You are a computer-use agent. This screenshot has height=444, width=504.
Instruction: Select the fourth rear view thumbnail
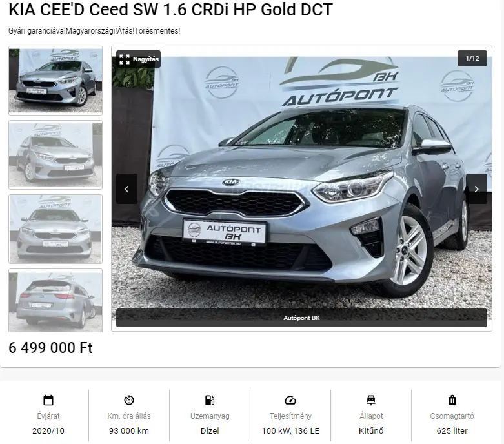(x=55, y=300)
